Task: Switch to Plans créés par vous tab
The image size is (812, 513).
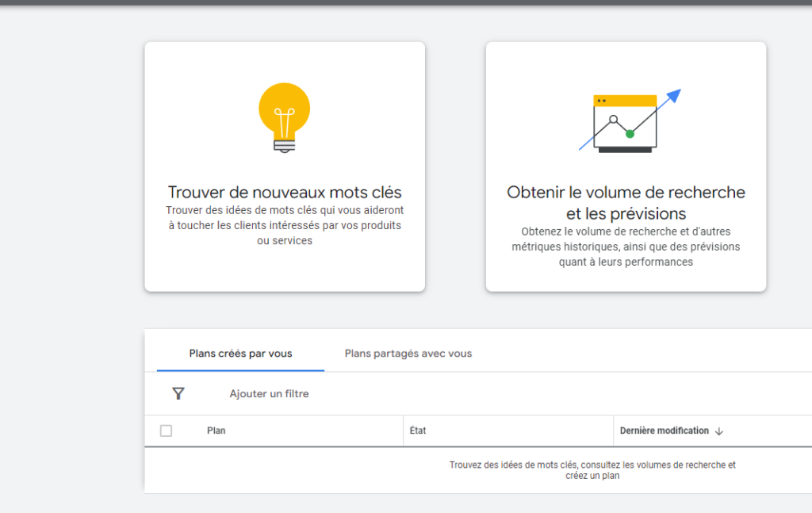Action: pos(240,354)
